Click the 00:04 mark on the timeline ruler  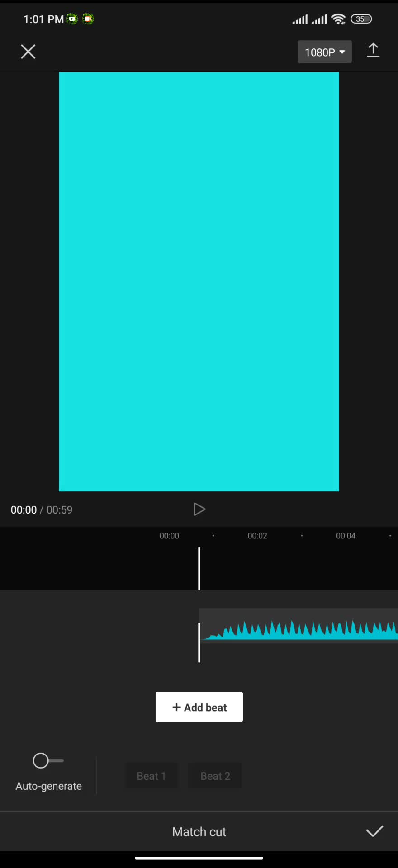tap(346, 536)
